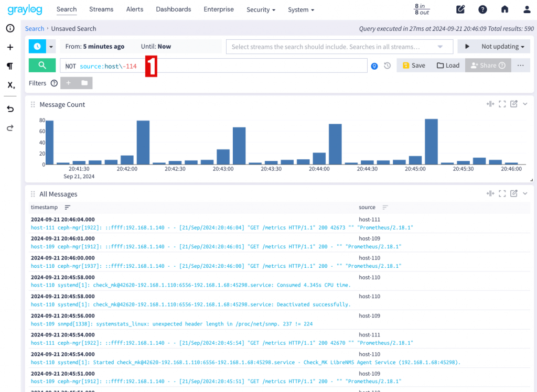Open the From 5 minutes ago time range

coord(95,47)
